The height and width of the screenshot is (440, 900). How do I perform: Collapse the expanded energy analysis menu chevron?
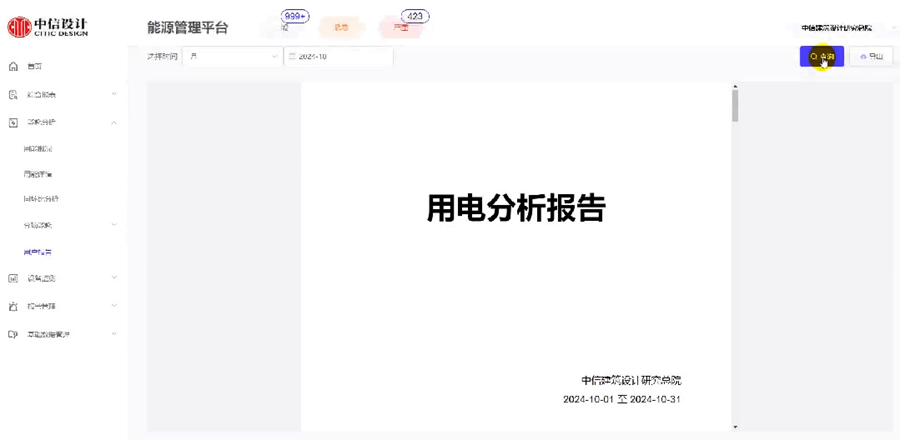tap(114, 122)
